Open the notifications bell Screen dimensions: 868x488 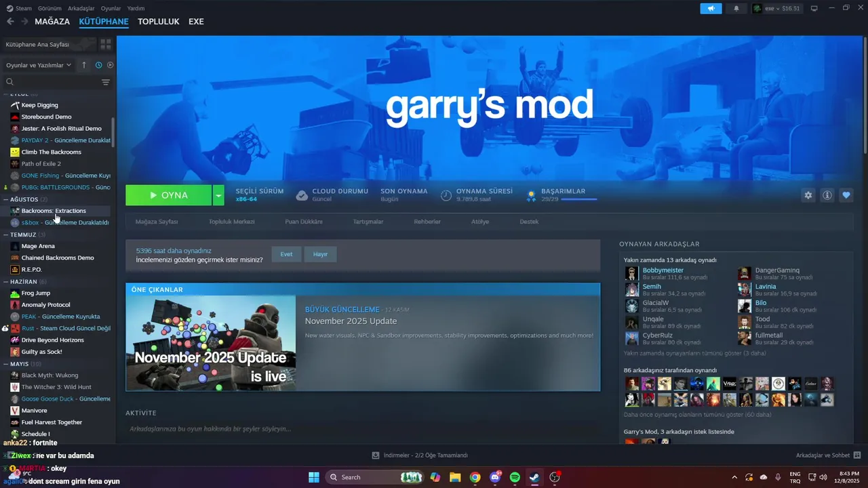736,8
